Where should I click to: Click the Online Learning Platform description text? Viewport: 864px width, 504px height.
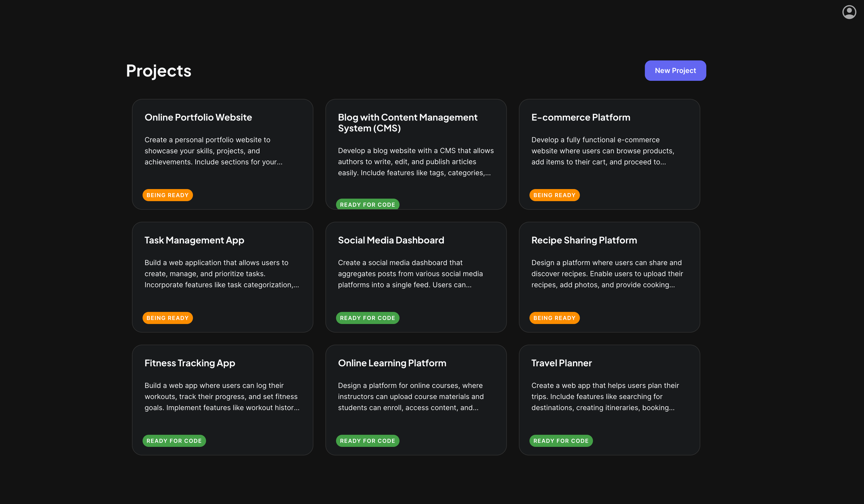pos(410,397)
